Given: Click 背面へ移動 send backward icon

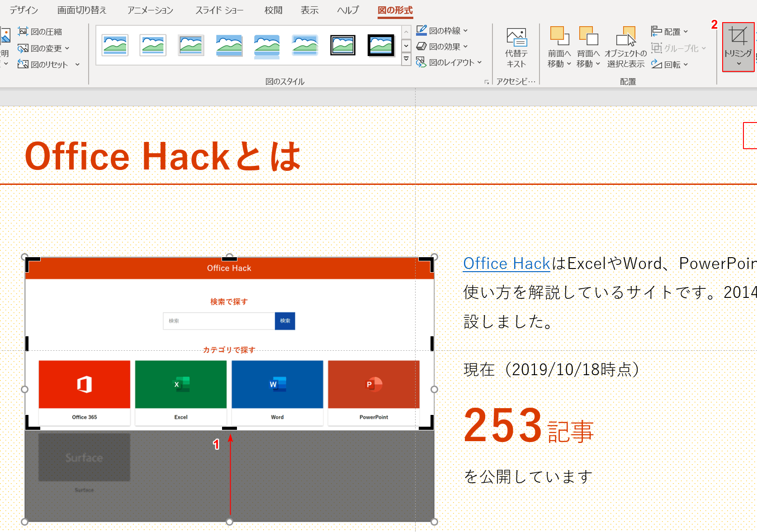Looking at the screenshot, I should tap(588, 36).
